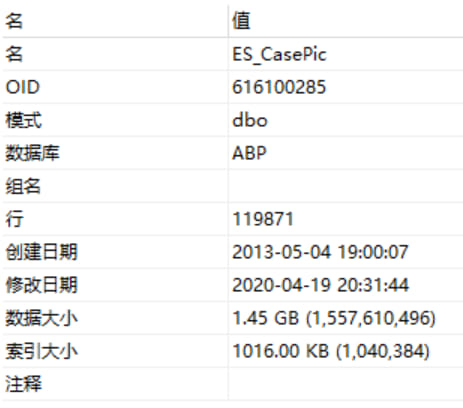Select the 创建日期 property label
This screenshot has width=463, height=408.
pos(41,252)
